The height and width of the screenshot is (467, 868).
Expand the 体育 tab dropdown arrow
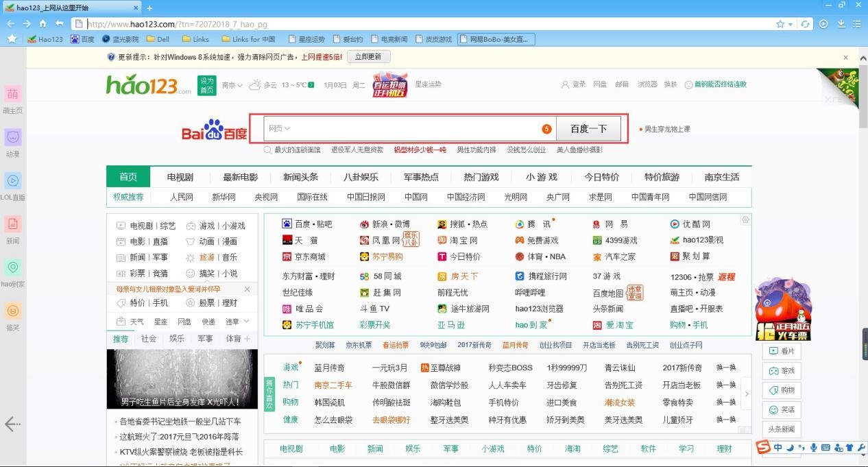pyautogui.click(x=245, y=338)
